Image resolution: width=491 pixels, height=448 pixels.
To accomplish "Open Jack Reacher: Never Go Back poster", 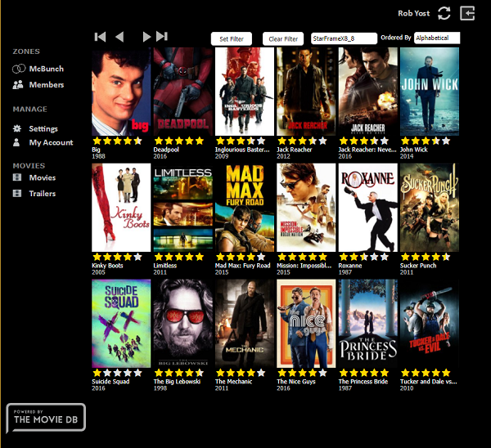I will tap(368, 92).
